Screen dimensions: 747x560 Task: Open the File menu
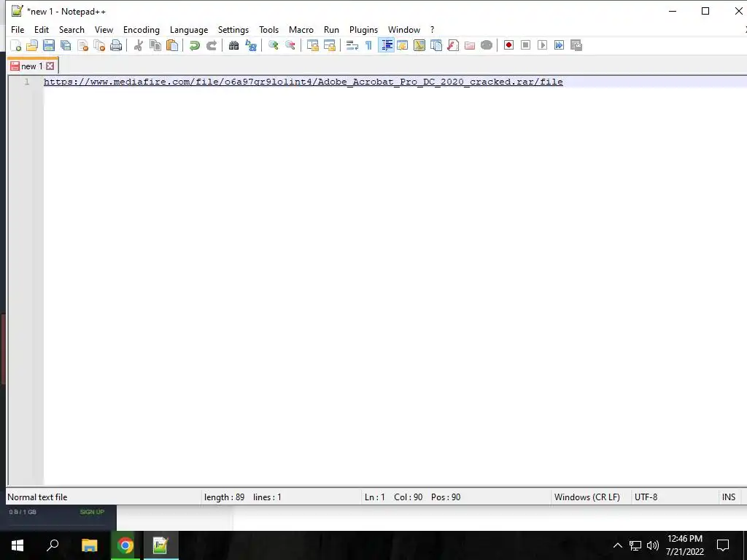pos(18,29)
